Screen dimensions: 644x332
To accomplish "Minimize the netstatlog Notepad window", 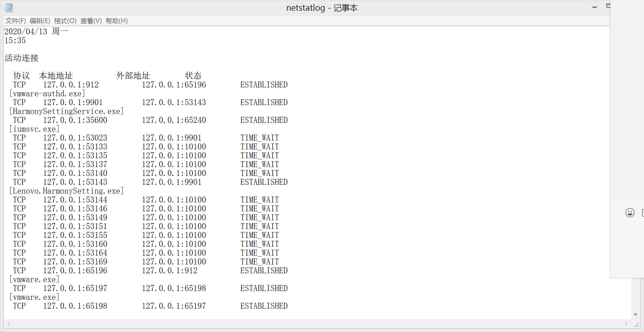I will coord(595,8).
